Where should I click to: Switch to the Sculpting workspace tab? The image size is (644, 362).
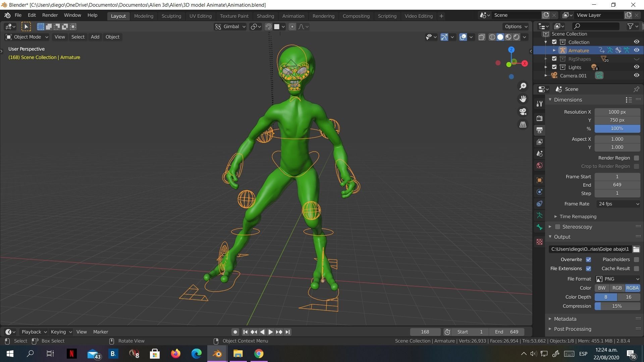[171, 16]
